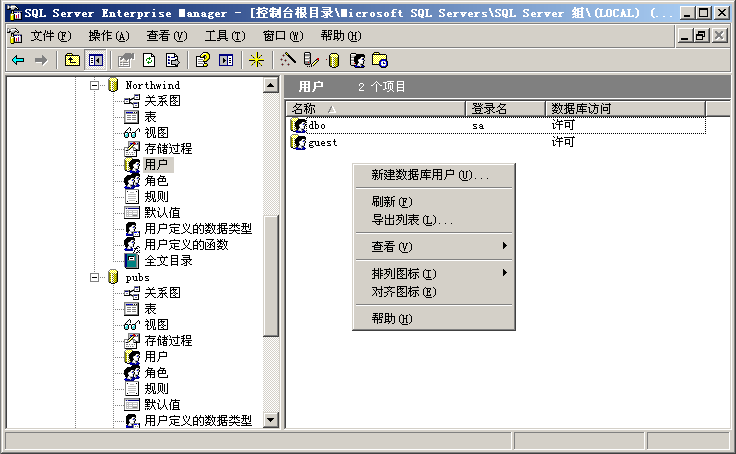Image resolution: width=736 pixels, height=454 pixels.
Task: Select 关系图 under Northwind
Action: click(x=162, y=100)
